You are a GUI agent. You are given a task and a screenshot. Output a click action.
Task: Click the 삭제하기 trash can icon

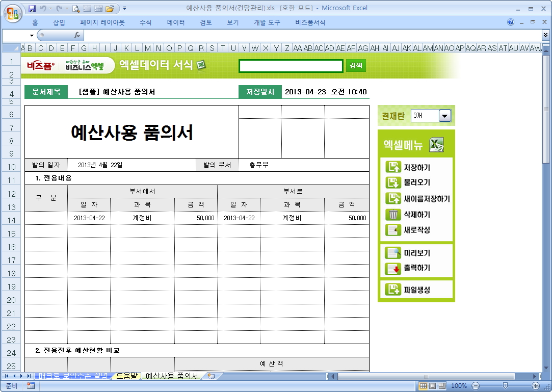(393, 214)
